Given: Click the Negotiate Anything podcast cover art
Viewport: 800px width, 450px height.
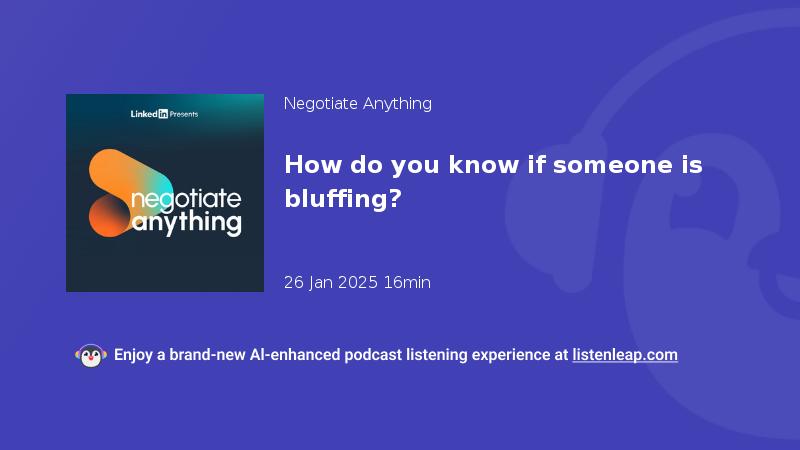Looking at the screenshot, I should (x=165, y=193).
